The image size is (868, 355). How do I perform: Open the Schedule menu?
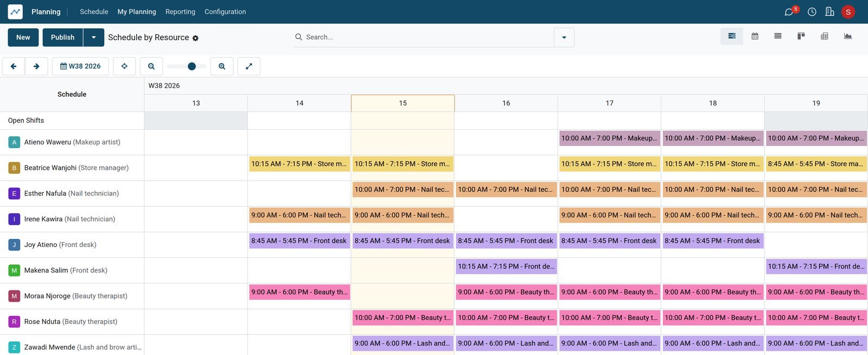click(x=94, y=11)
